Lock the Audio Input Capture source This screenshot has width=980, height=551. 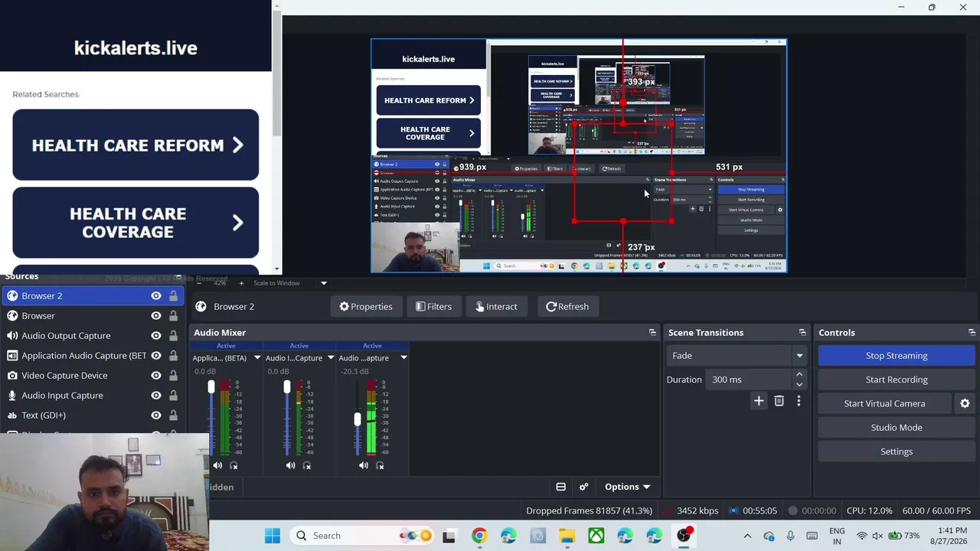(x=173, y=395)
